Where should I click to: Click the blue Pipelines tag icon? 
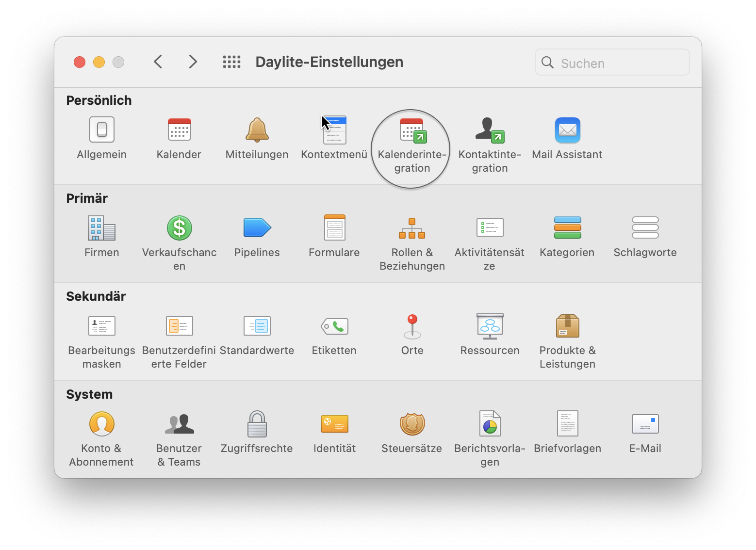(257, 228)
